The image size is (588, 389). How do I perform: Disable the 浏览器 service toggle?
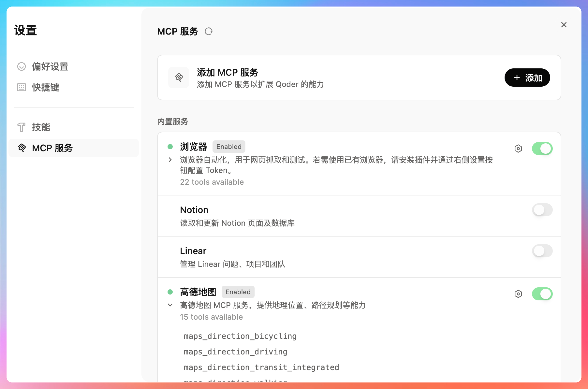point(542,149)
